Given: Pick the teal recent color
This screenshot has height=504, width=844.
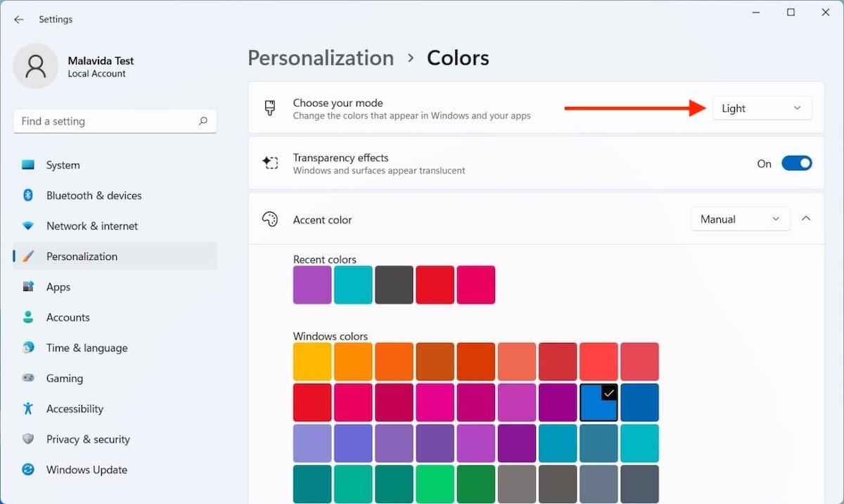Looking at the screenshot, I should (353, 285).
